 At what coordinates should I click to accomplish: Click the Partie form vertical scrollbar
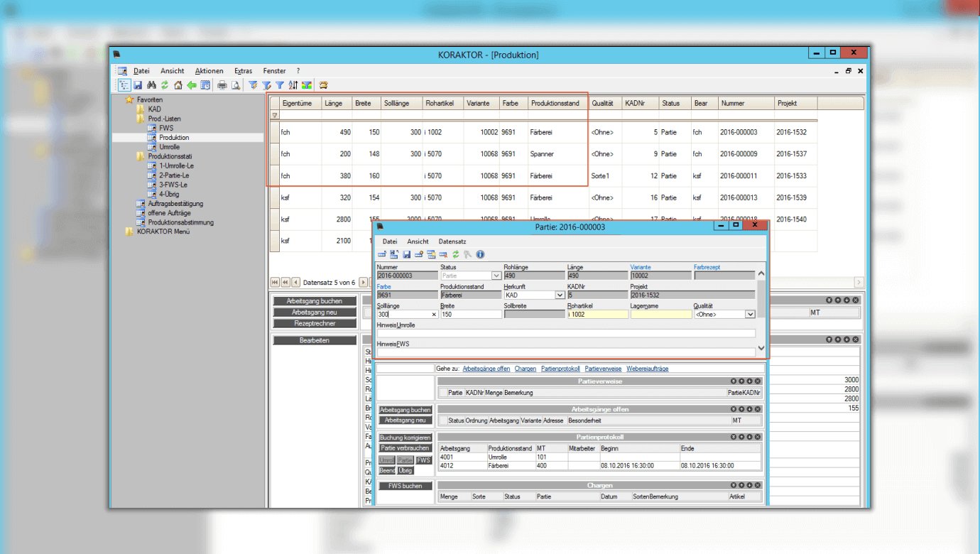click(x=761, y=310)
